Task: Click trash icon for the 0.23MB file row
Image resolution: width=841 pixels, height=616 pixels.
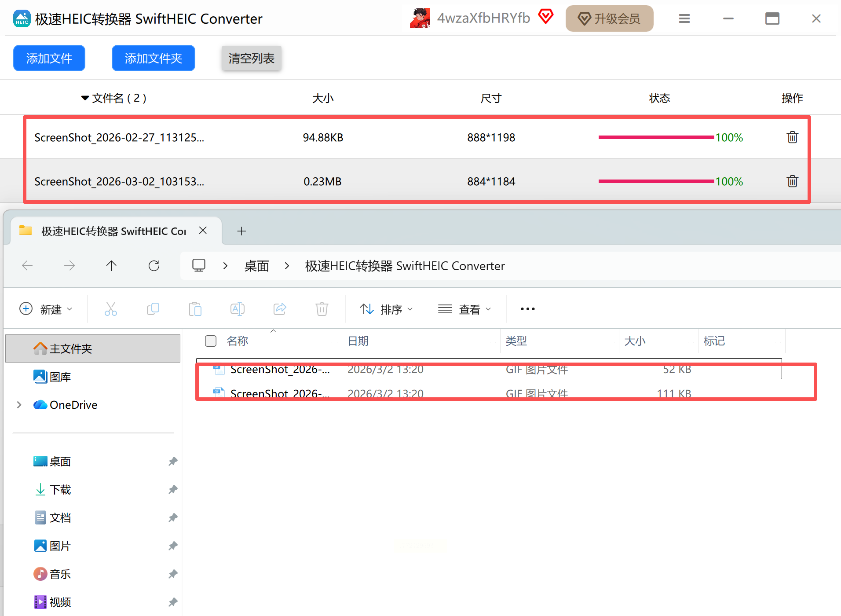Action: (x=792, y=181)
